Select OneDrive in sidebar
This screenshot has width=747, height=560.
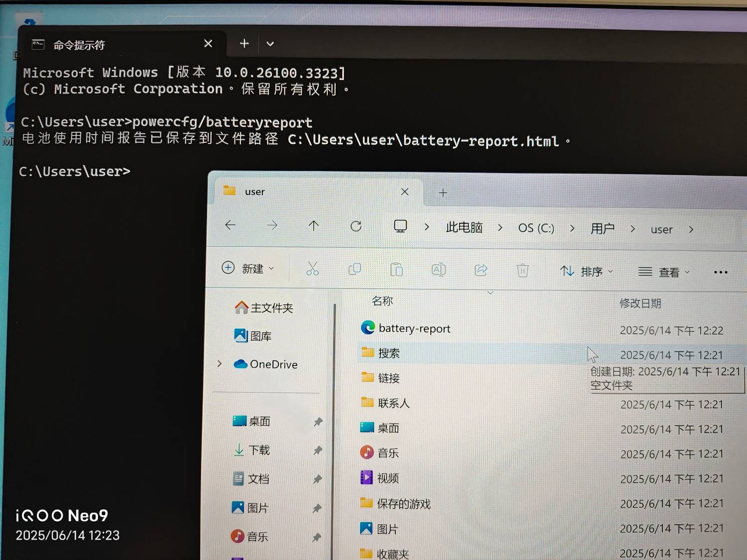(265, 364)
